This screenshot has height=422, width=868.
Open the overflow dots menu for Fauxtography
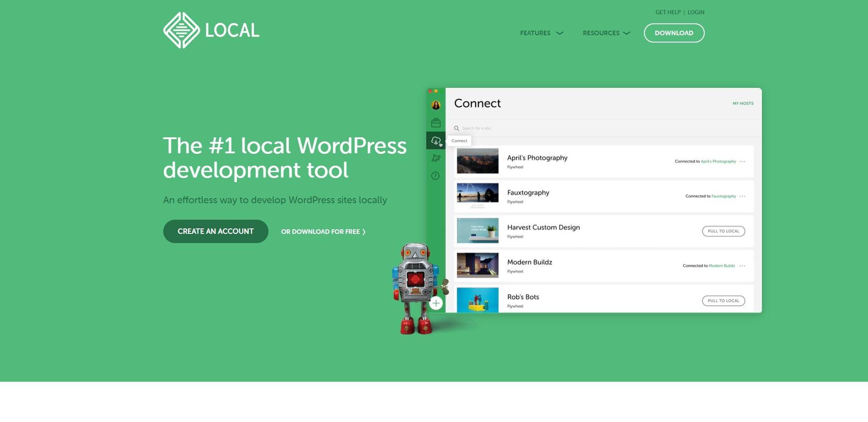tap(743, 196)
